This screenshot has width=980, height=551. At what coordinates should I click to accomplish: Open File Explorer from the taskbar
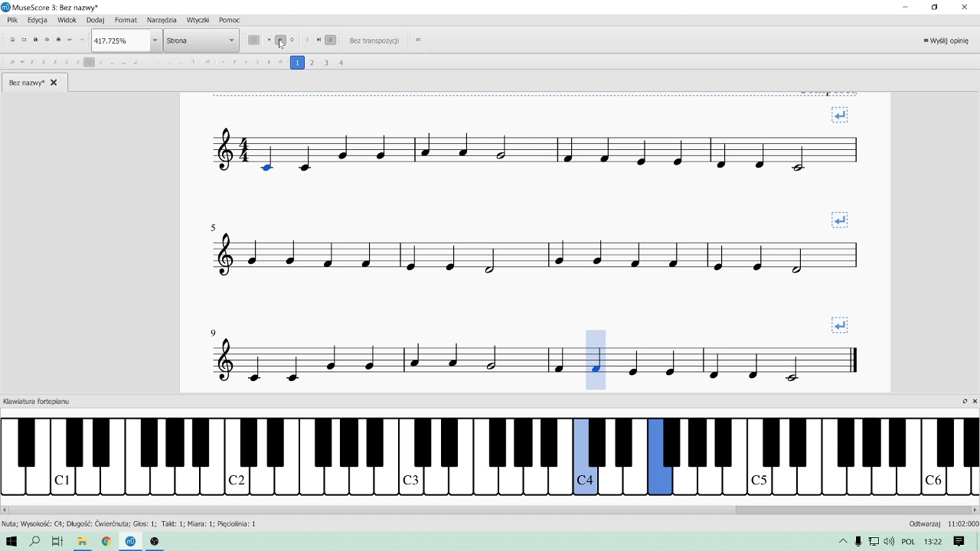click(82, 541)
